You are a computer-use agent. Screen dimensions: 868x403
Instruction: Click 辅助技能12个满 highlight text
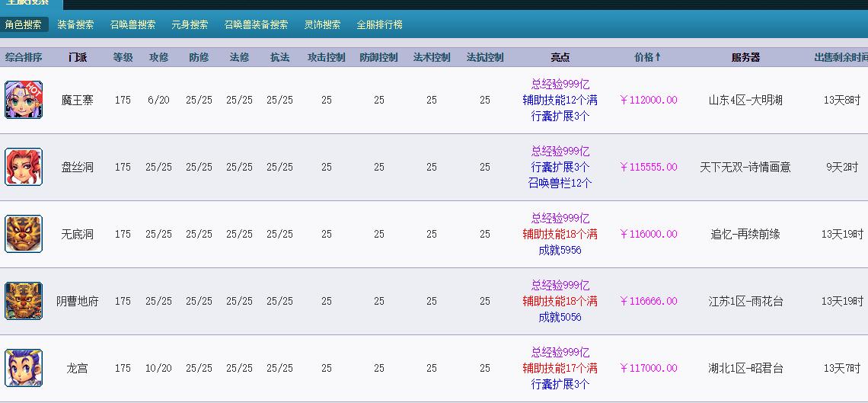(x=560, y=101)
